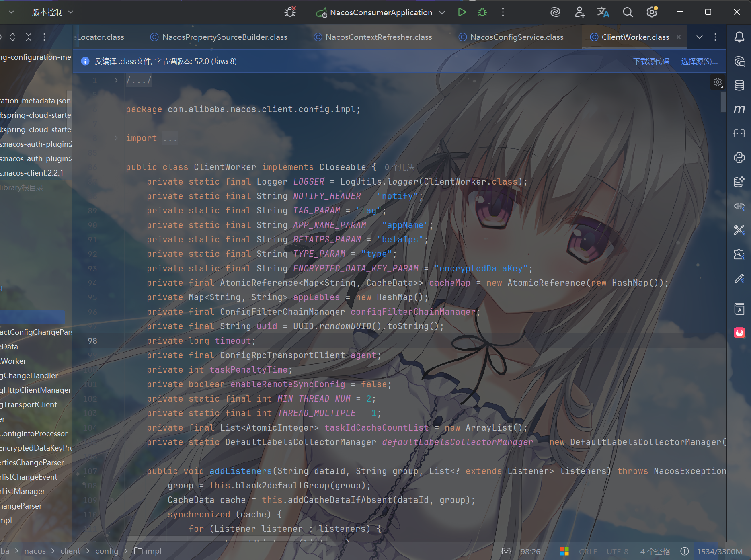Open the 版本控制 dropdown
The width and height of the screenshot is (751, 560).
point(52,12)
